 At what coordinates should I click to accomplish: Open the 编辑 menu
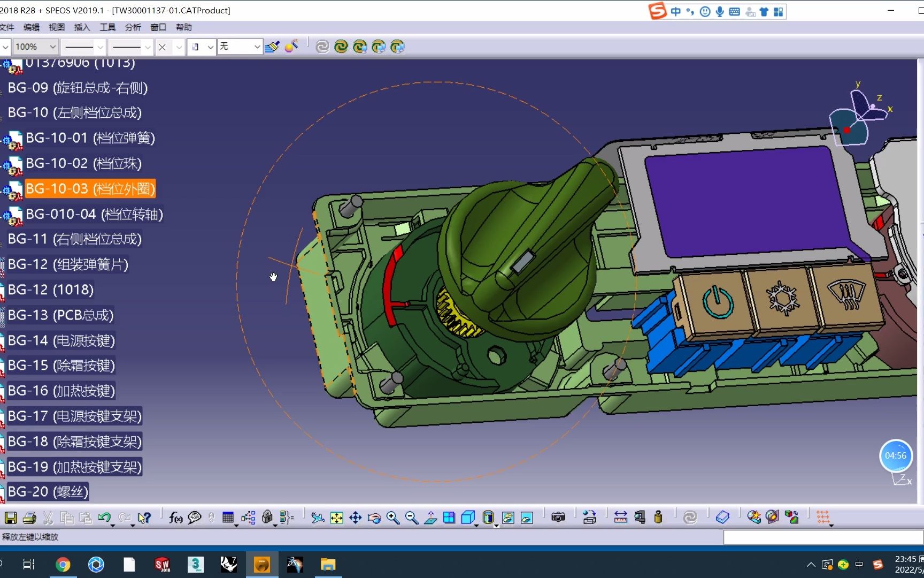click(32, 27)
